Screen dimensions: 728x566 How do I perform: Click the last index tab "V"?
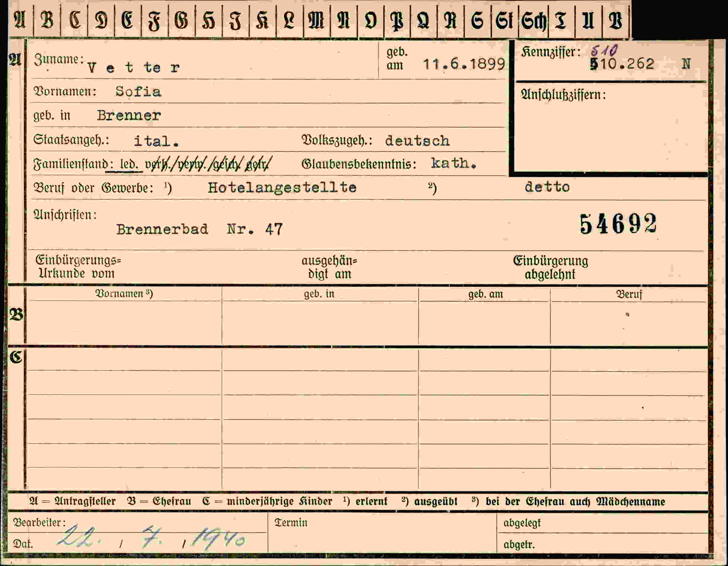pos(615,21)
